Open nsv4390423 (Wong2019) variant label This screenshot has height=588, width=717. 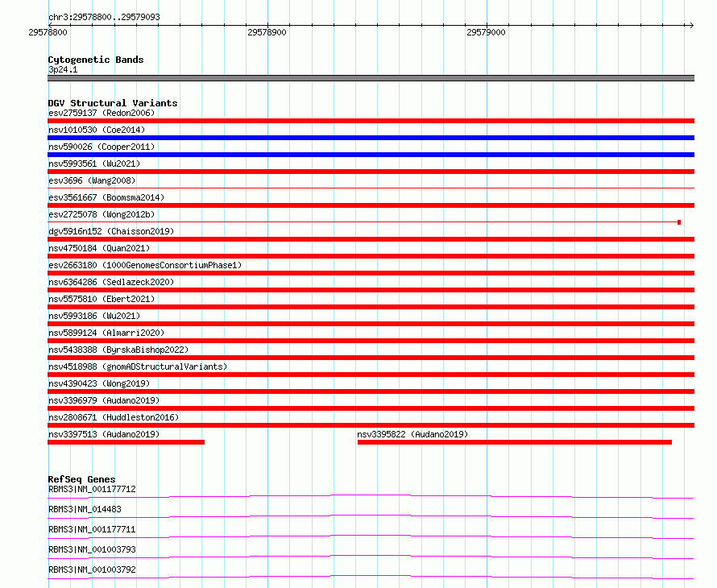[99, 383]
